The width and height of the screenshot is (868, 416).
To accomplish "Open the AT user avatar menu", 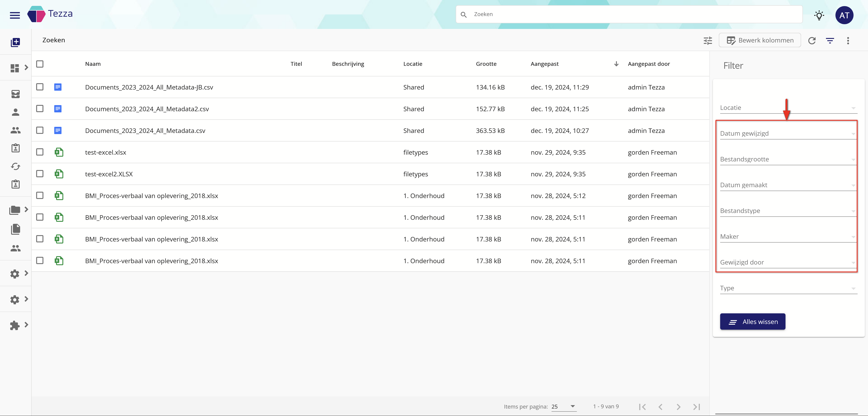I will (844, 15).
